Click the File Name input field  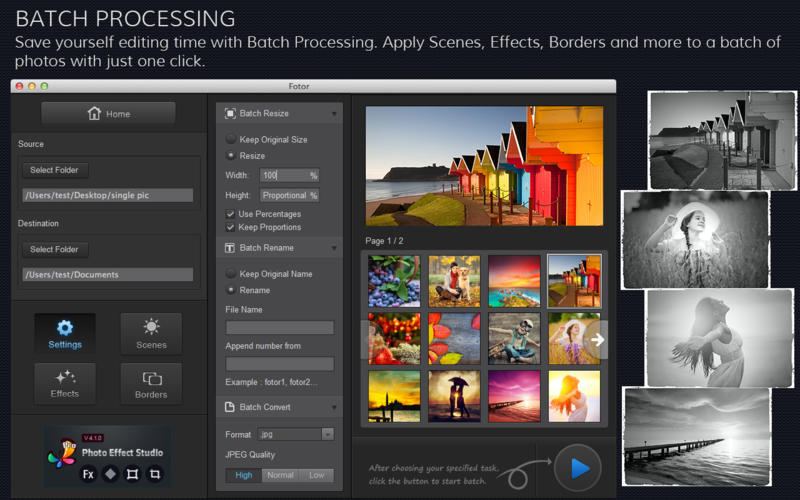pos(280,327)
